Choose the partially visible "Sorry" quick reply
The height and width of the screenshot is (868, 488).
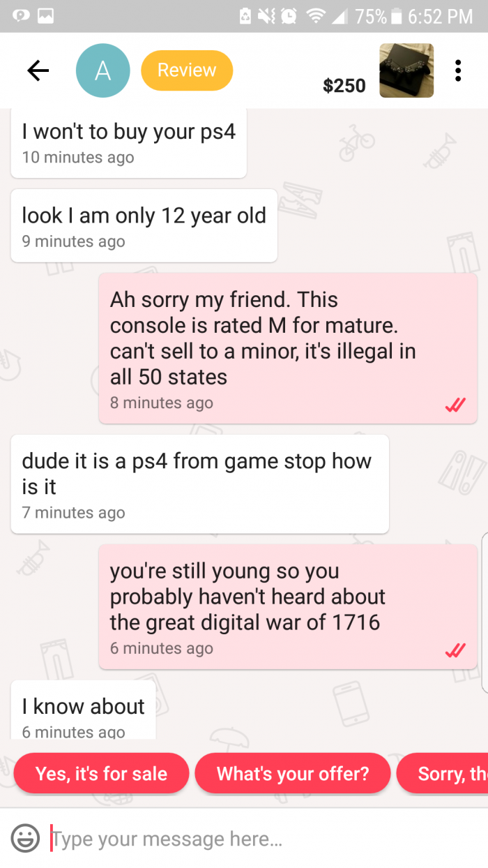[443, 773]
